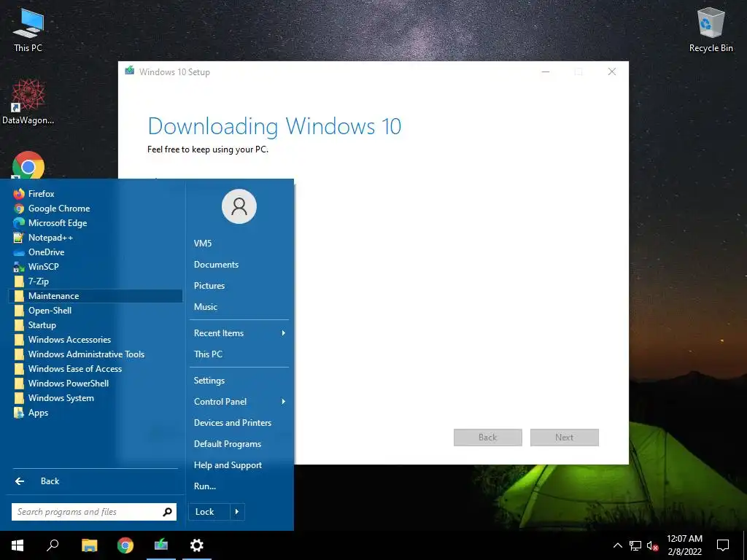Show hidden system tray icons

tap(617, 545)
